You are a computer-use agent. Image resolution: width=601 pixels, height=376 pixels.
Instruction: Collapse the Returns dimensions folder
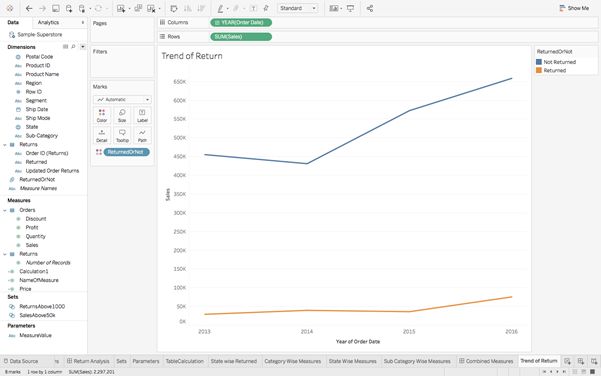pos(5,144)
